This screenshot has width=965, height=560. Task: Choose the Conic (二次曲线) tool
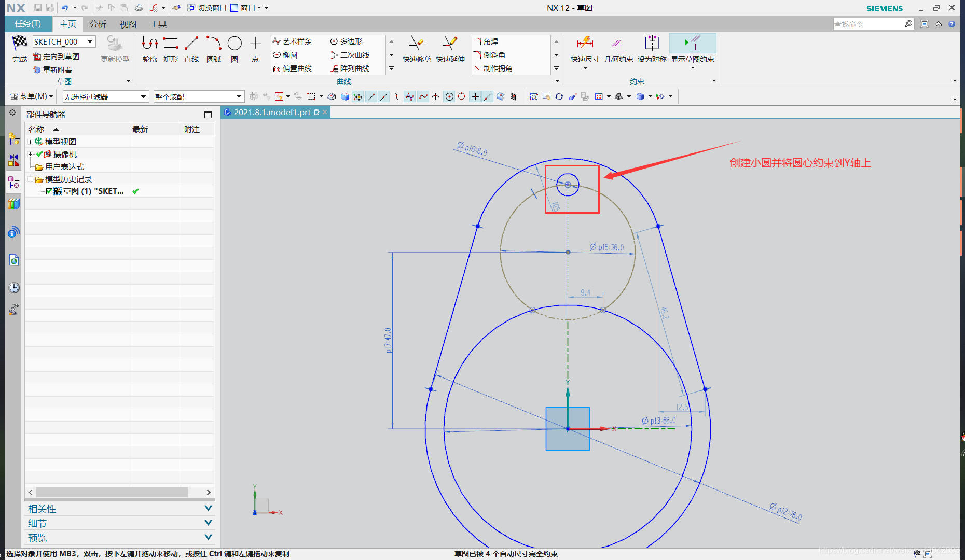click(350, 55)
